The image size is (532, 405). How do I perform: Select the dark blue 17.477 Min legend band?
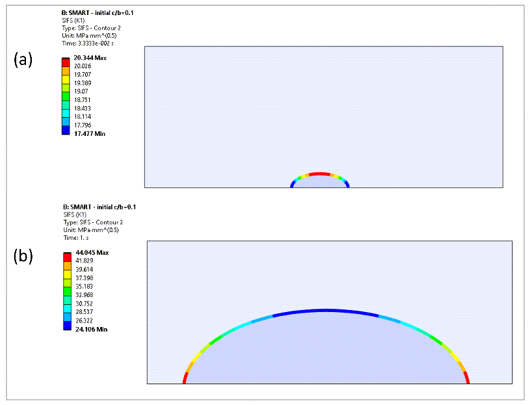tap(64, 131)
